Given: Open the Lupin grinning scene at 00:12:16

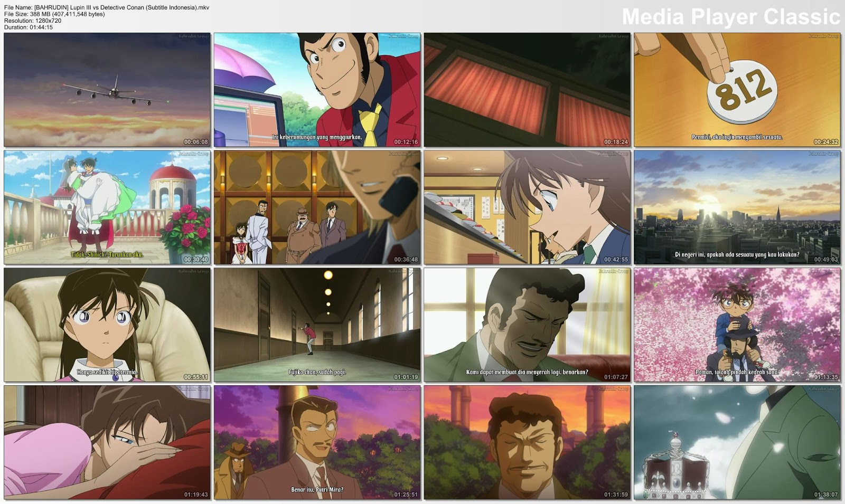Looking at the screenshot, I should click(317, 90).
